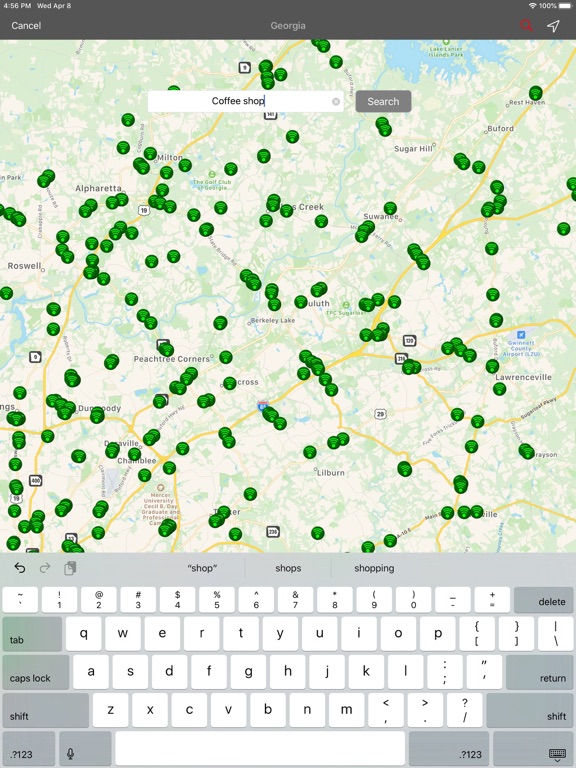Tap the Wi-Fi pin near Rest Haven
The image size is (576, 768).
click(536, 93)
